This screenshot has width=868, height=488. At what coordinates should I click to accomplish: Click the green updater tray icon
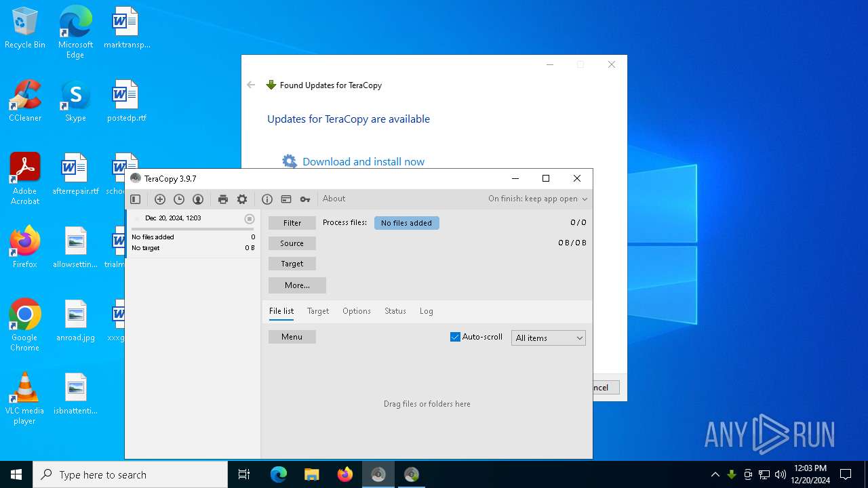tap(732, 474)
